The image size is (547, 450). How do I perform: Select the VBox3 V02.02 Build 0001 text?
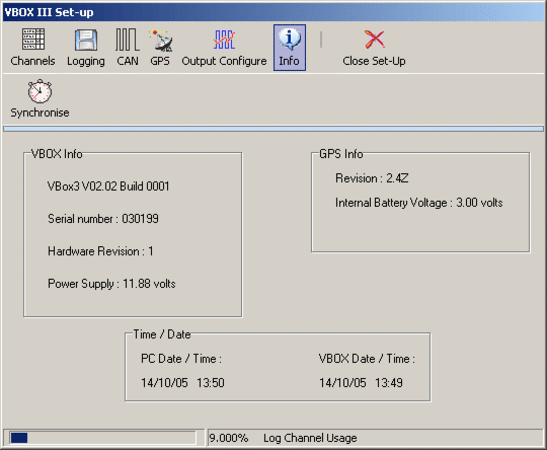[x=108, y=186]
